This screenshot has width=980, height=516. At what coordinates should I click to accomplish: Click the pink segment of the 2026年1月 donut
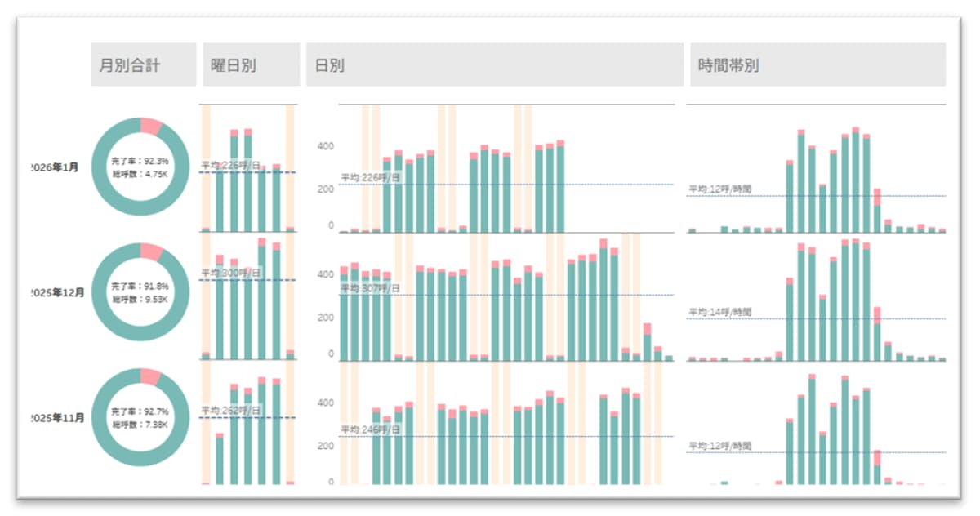coord(150,126)
